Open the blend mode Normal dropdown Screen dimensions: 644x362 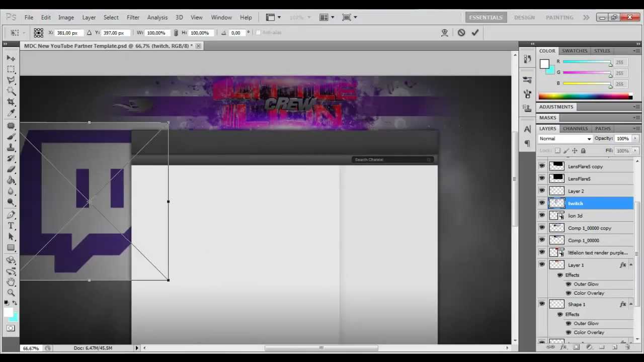[565, 139]
